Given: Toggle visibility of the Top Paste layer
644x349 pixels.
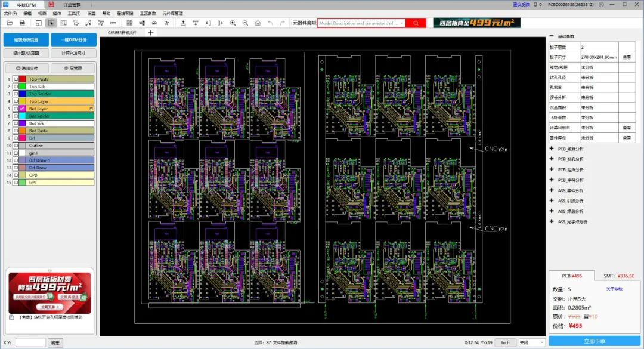Looking at the screenshot, I should 16,79.
